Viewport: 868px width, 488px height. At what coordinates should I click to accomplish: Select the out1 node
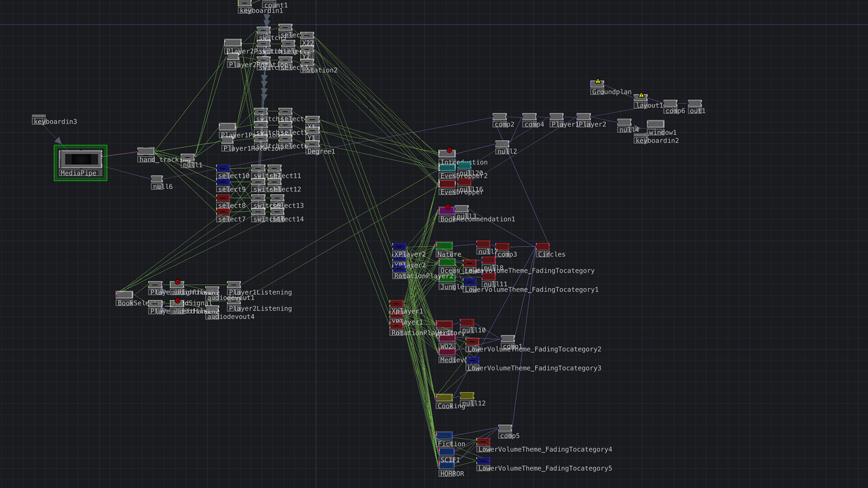coord(694,103)
